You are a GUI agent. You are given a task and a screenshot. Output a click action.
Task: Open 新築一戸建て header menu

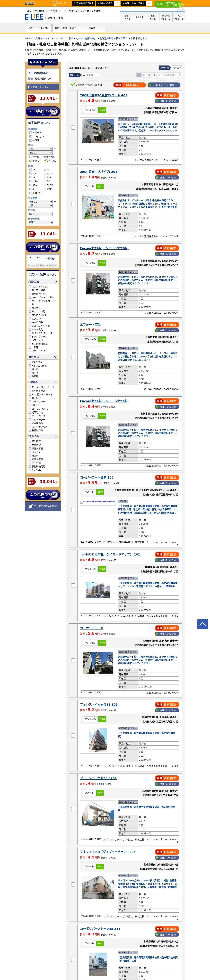click(127, 17)
